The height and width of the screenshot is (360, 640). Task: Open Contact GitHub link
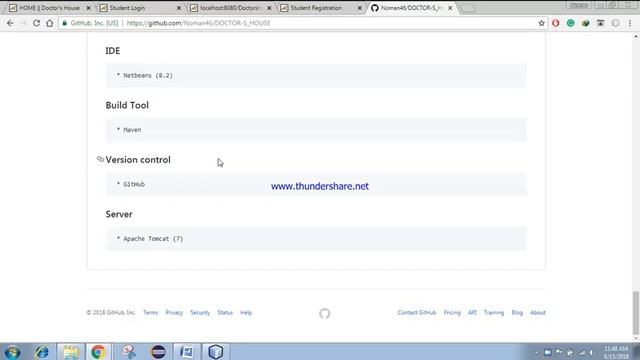click(x=417, y=313)
